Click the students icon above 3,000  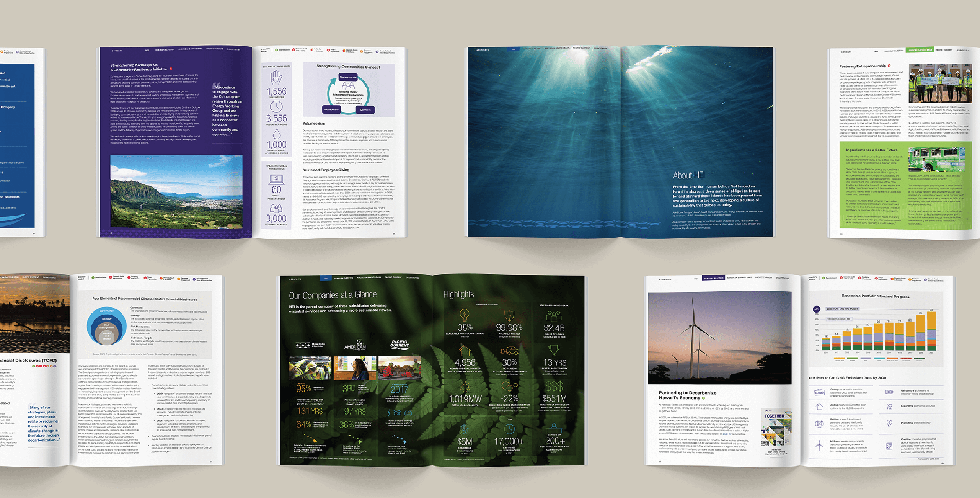click(276, 208)
